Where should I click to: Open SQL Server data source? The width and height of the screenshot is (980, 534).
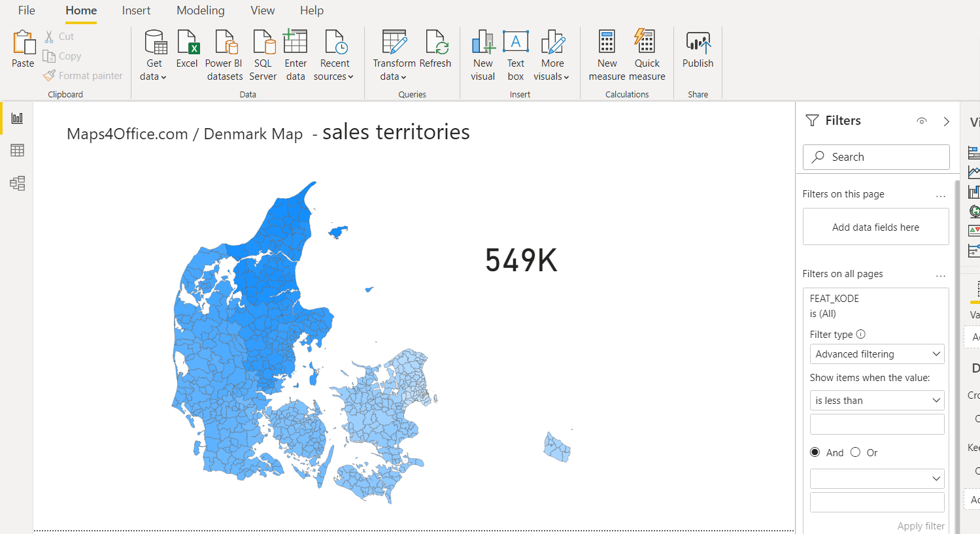click(x=263, y=43)
